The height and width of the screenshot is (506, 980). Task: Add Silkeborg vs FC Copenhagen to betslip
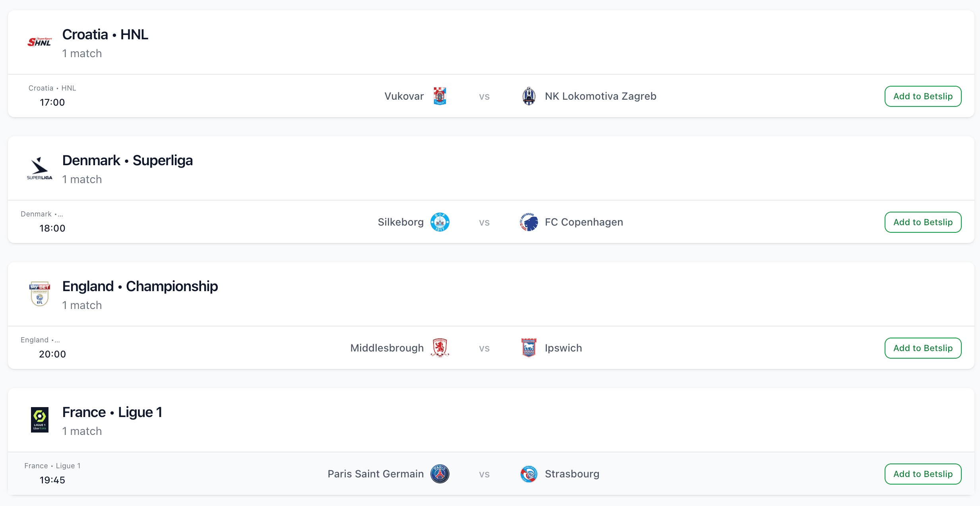pos(922,222)
